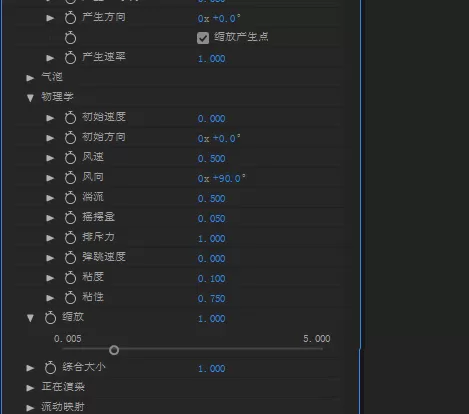Collapse the 物理学 group
This screenshot has width=469, height=414.
(x=30, y=98)
